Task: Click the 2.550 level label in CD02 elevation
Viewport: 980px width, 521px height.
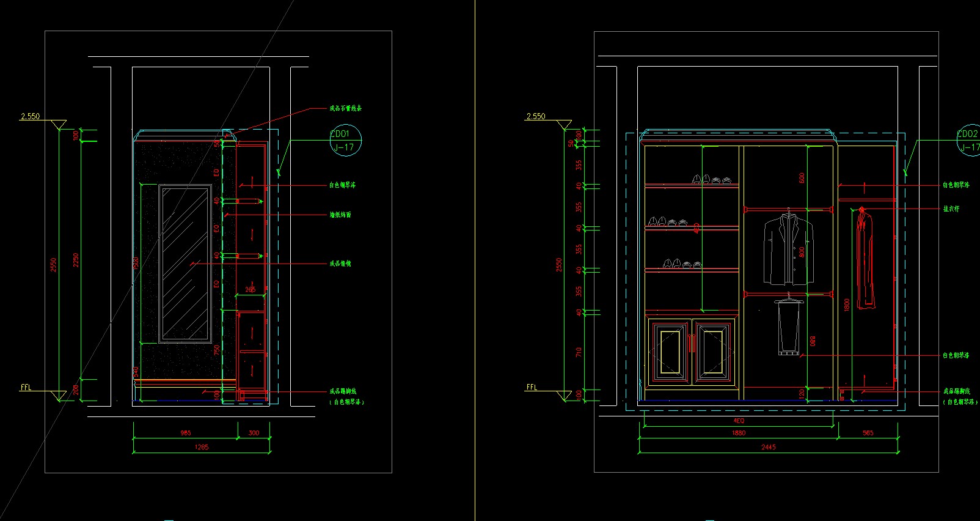Action: (536, 116)
